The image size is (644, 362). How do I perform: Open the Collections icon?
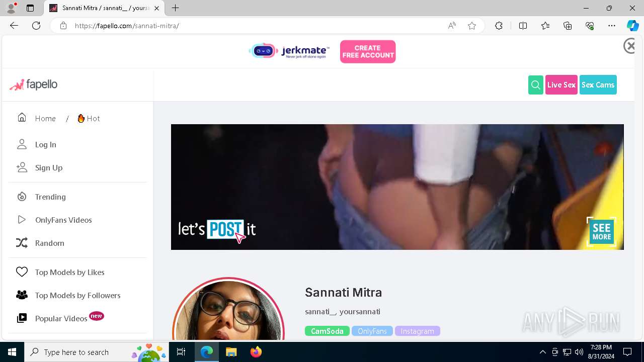(x=568, y=26)
